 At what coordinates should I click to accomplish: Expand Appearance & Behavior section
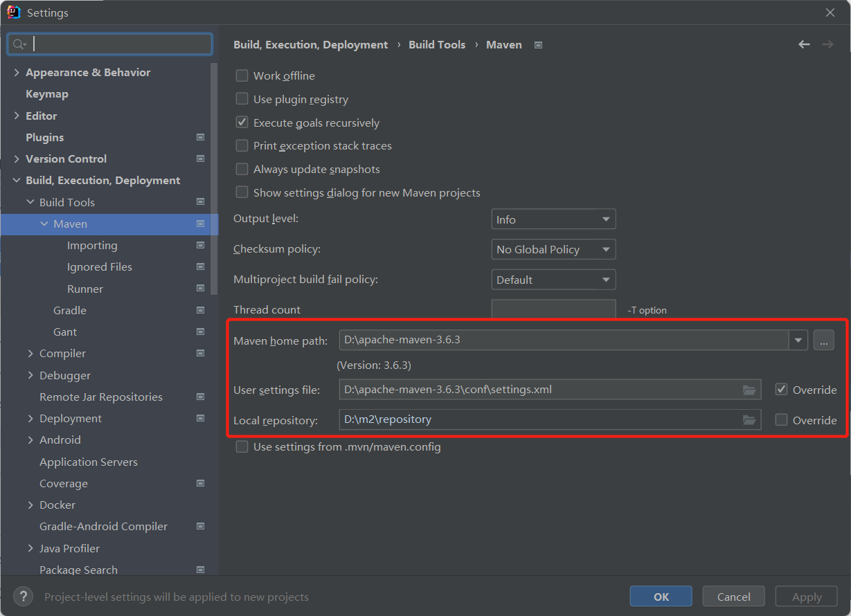17,72
